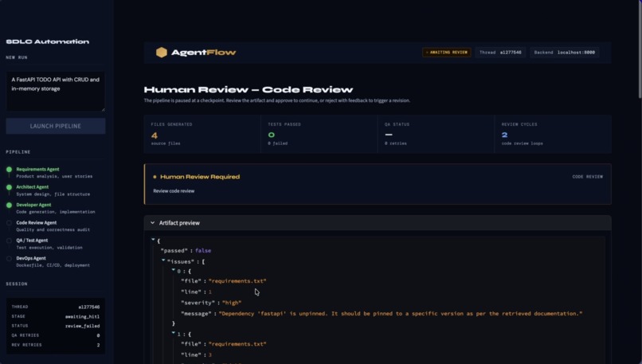Click the "line" : 3 entry
The width and height of the screenshot is (642, 364).
(x=197, y=355)
